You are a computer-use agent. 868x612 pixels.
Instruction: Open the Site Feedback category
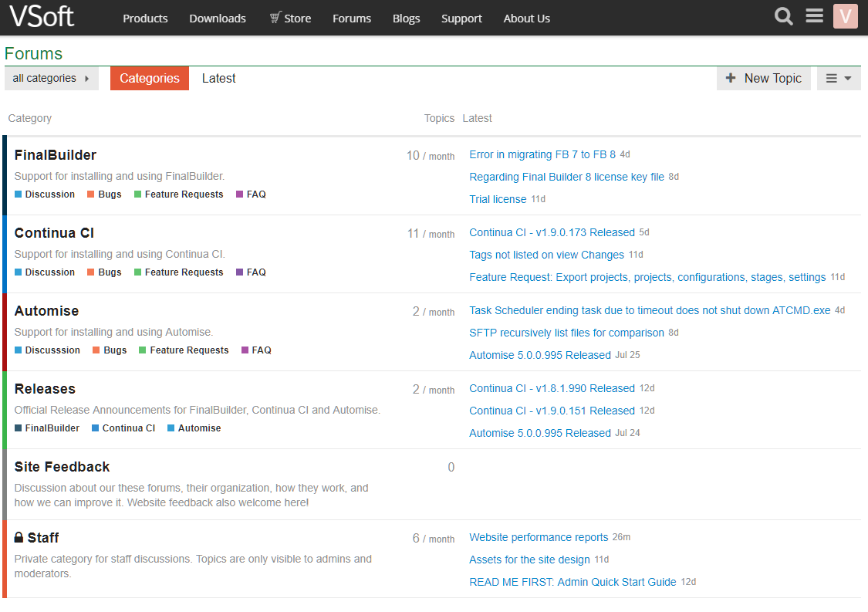62,467
